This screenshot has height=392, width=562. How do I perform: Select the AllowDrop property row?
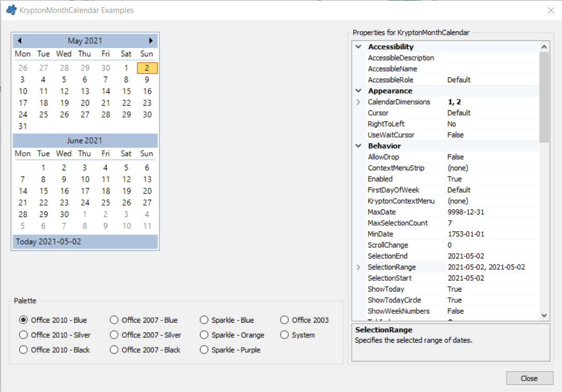(x=453, y=157)
